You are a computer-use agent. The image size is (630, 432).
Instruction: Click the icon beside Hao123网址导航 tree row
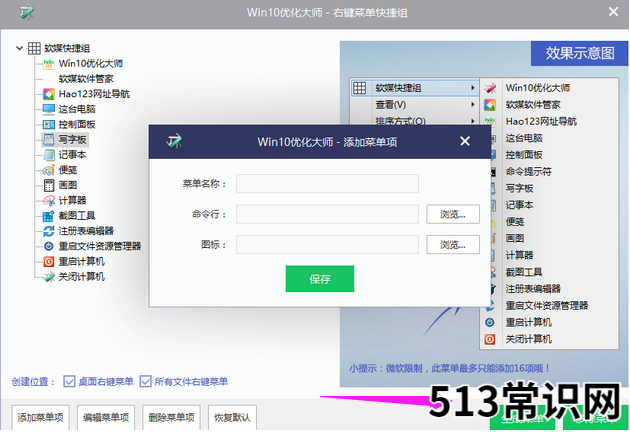point(49,94)
